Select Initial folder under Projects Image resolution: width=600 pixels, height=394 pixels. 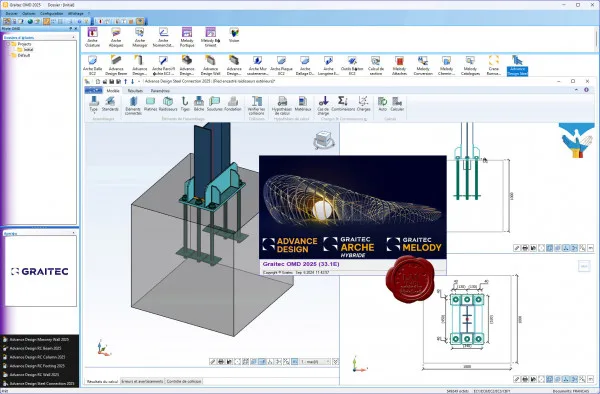25,50
